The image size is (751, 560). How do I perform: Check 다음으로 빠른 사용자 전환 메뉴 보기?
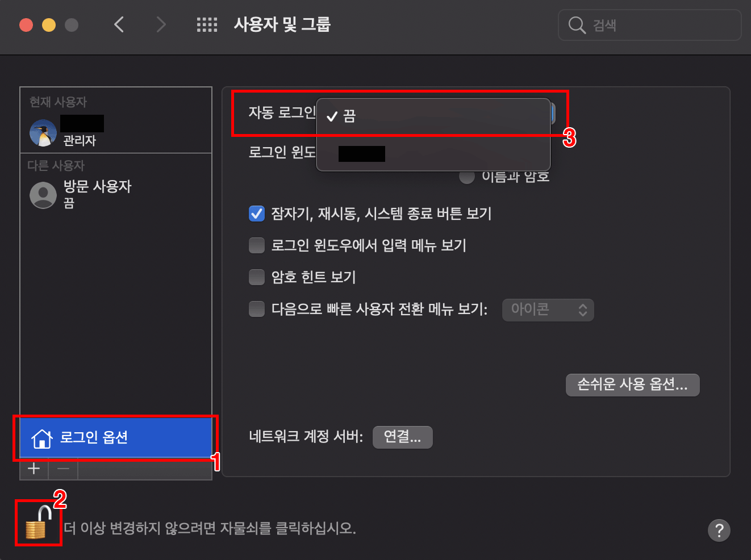[x=257, y=309]
